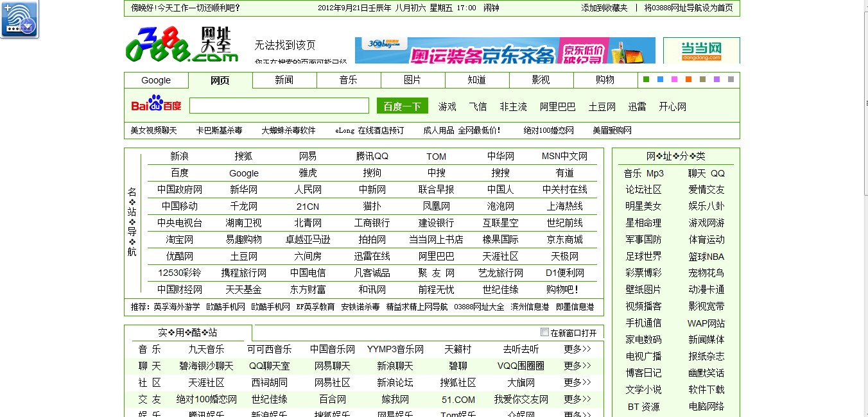
Task: Choose the gray theme color square
Action: pos(731,80)
